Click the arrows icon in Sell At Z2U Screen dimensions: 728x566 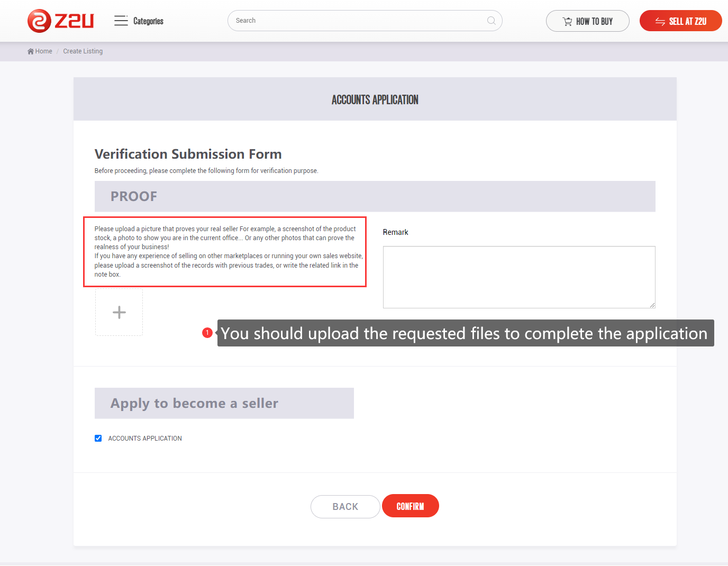(660, 22)
